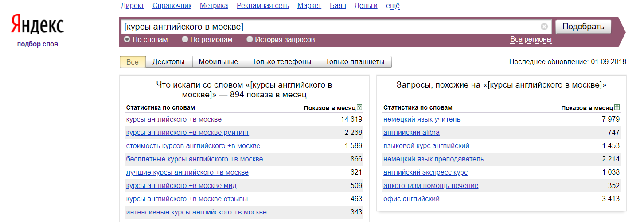
Task: Open query 'курсы английского +в москве рейтинг'
Action: point(187,133)
